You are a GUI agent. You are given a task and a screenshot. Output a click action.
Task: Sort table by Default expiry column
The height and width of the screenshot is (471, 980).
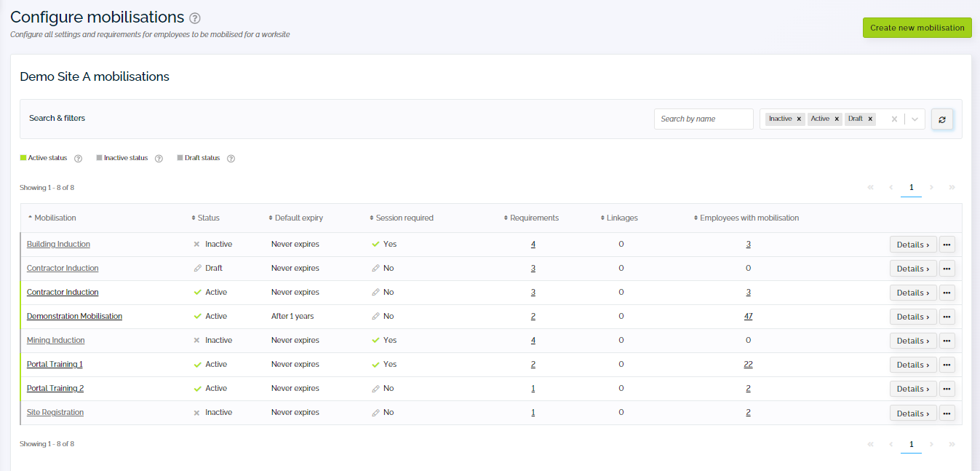(x=295, y=218)
